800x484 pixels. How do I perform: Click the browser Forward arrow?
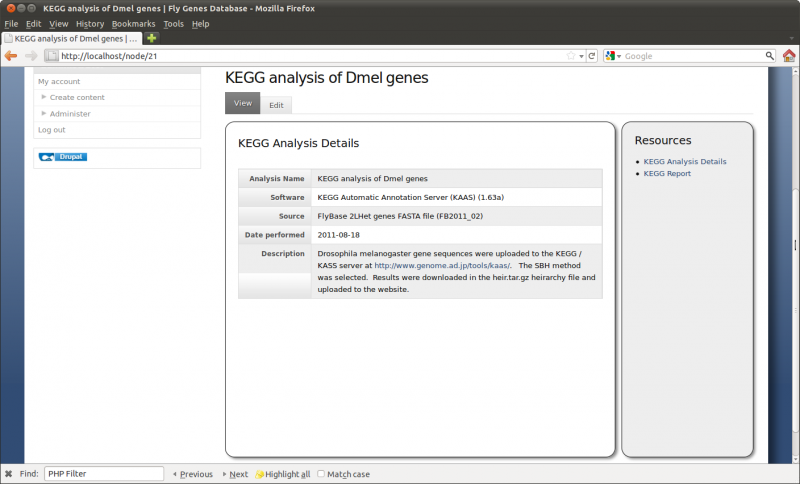(31, 56)
